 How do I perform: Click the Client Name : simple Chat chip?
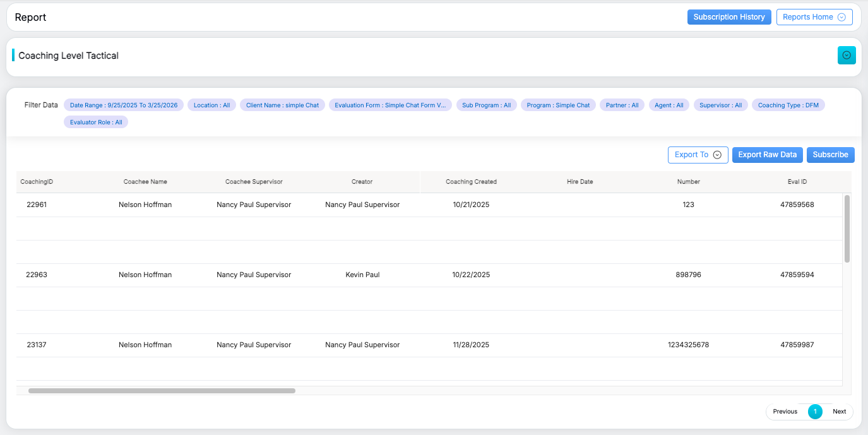(282, 105)
